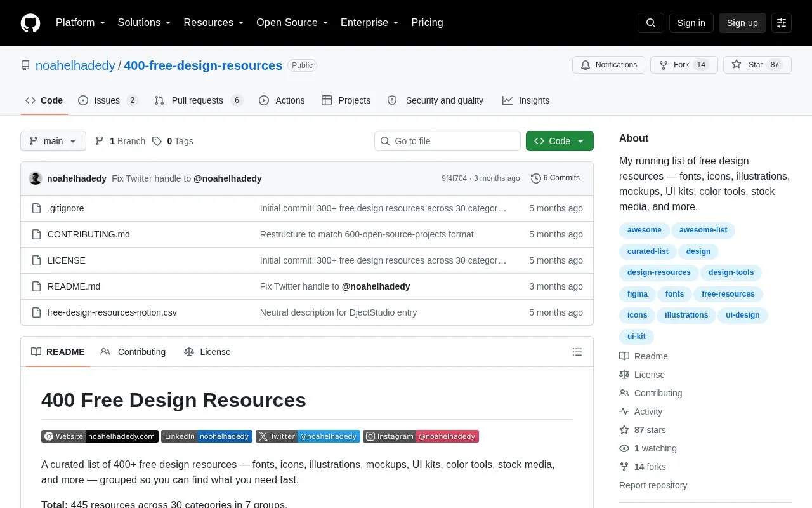Expand the Solutions menu

coord(145,23)
